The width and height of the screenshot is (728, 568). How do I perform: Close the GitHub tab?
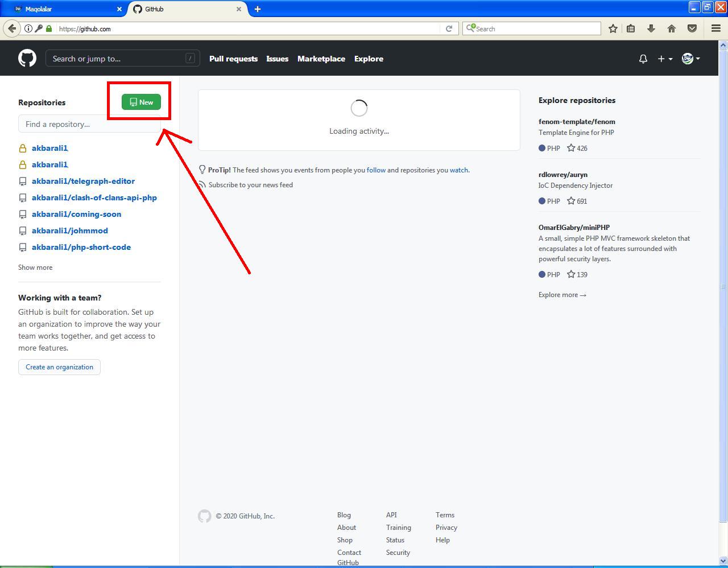239,9
